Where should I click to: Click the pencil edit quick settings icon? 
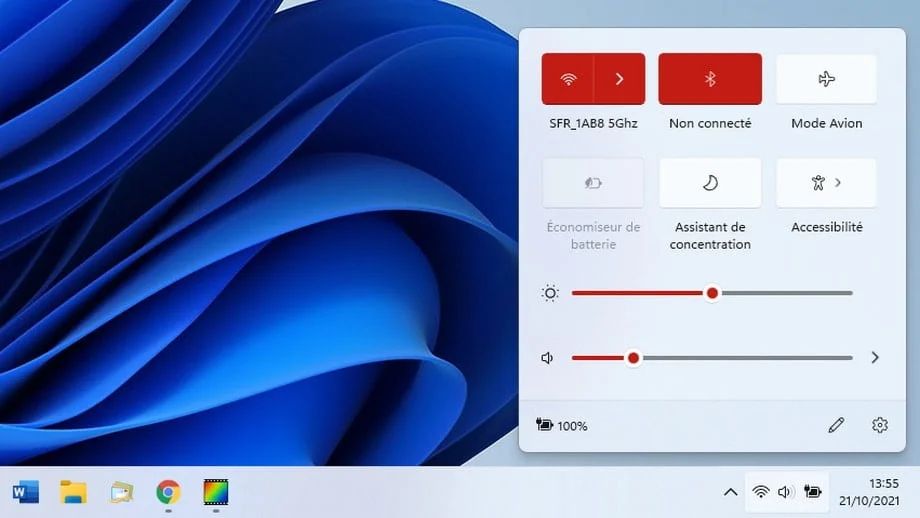point(836,425)
